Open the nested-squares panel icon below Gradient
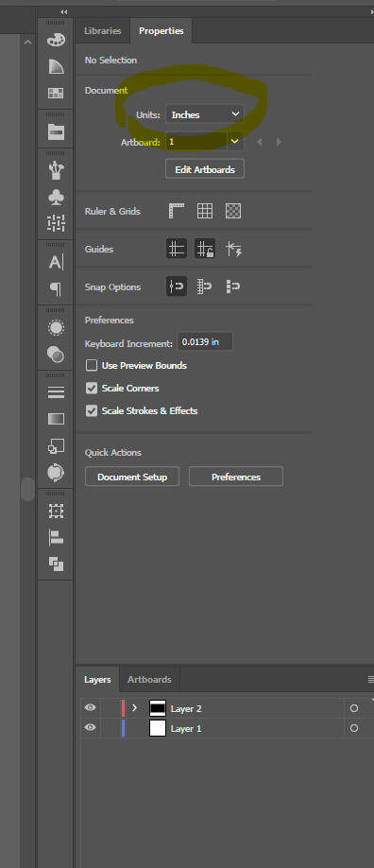Viewport: 374px width, 868px height. coord(56,445)
